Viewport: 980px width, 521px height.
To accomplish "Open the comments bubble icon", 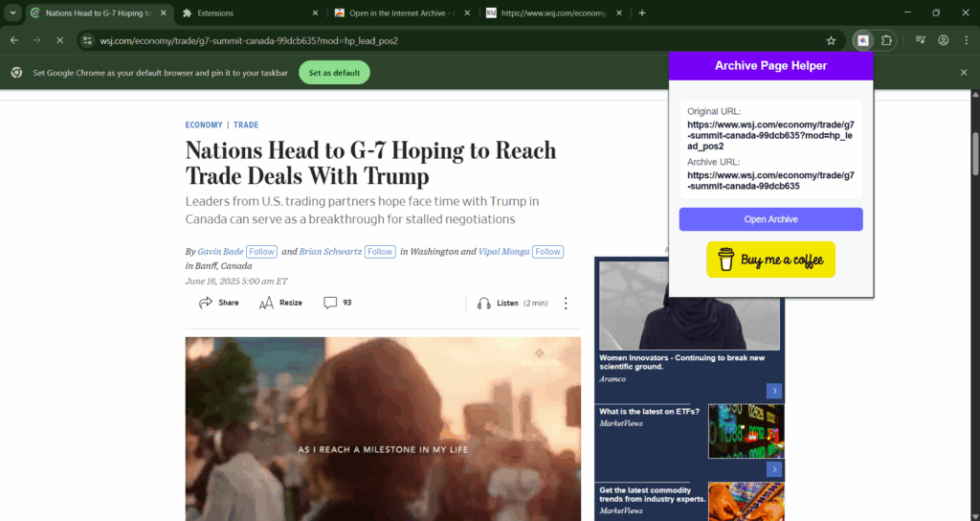I will (330, 303).
